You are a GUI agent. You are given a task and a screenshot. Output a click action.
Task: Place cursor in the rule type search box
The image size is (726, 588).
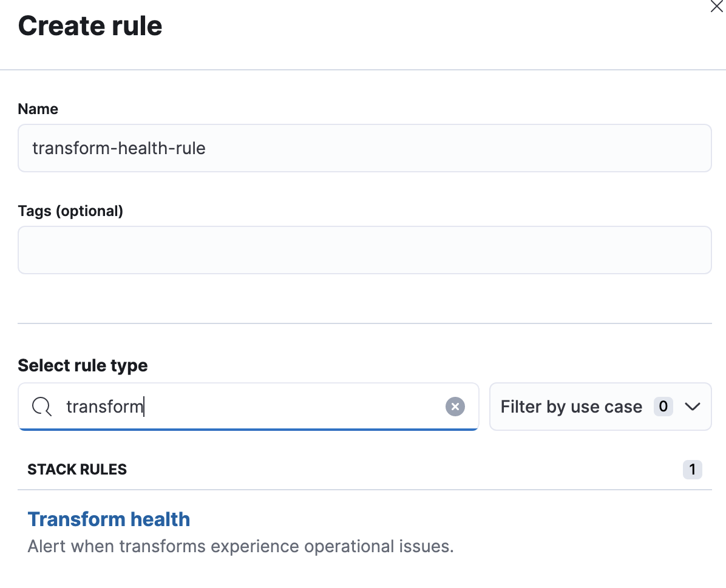click(x=243, y=407)
